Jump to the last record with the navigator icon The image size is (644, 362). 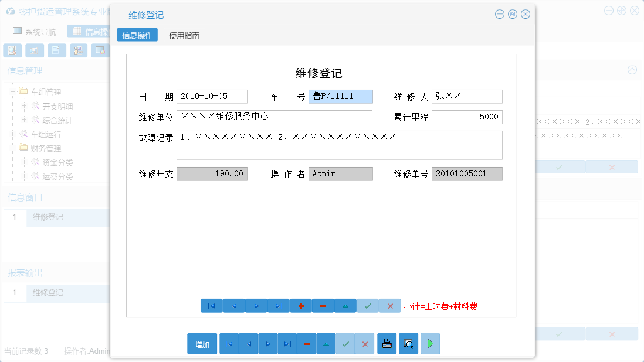coord(279,305)
